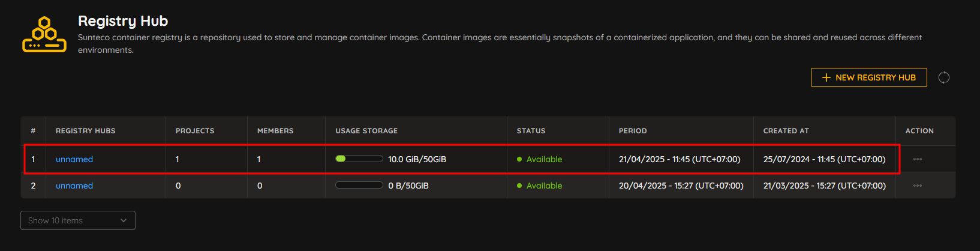Expand the Show 10 items dropdown
Image resolution: width=980 pixels, height=251 pixels.
78,220
